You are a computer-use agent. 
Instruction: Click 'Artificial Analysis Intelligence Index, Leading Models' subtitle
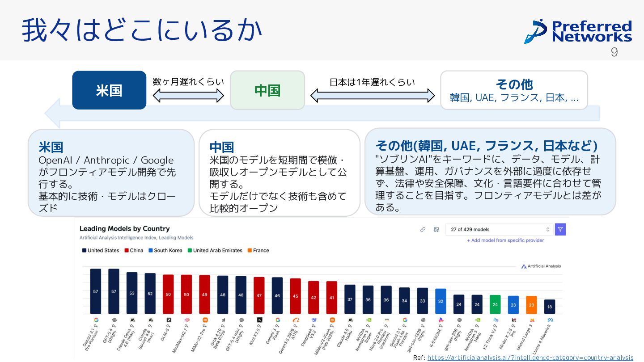[136, 238]
